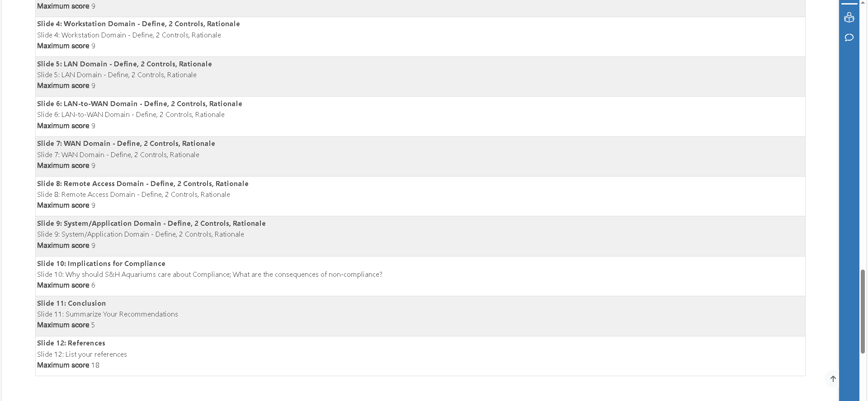The height and width of the screenshot is (401, 868).
Task: Open the chat speech bubble icon
Action: [849, 37]
